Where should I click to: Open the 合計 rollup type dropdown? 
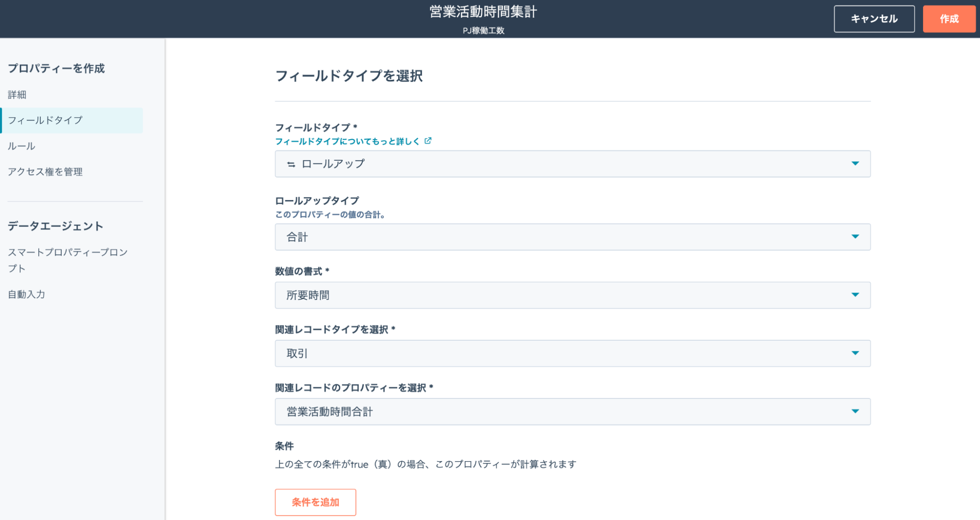click(573, 237)
